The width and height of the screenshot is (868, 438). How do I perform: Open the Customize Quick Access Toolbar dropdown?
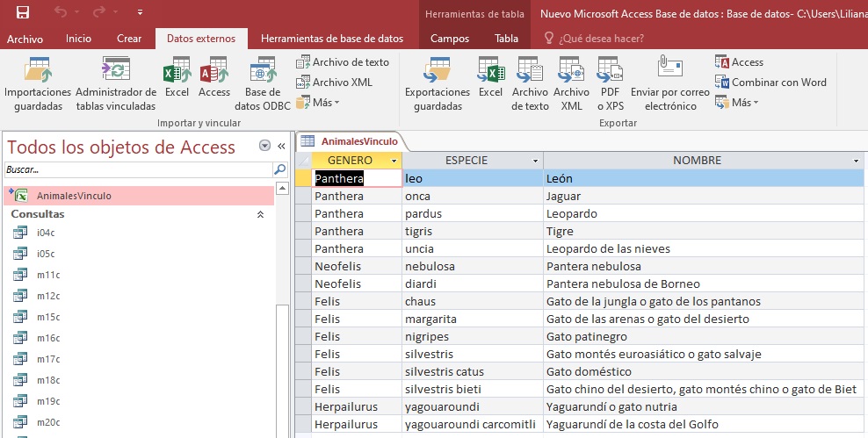pyautogui.click(x=140, y=12)
